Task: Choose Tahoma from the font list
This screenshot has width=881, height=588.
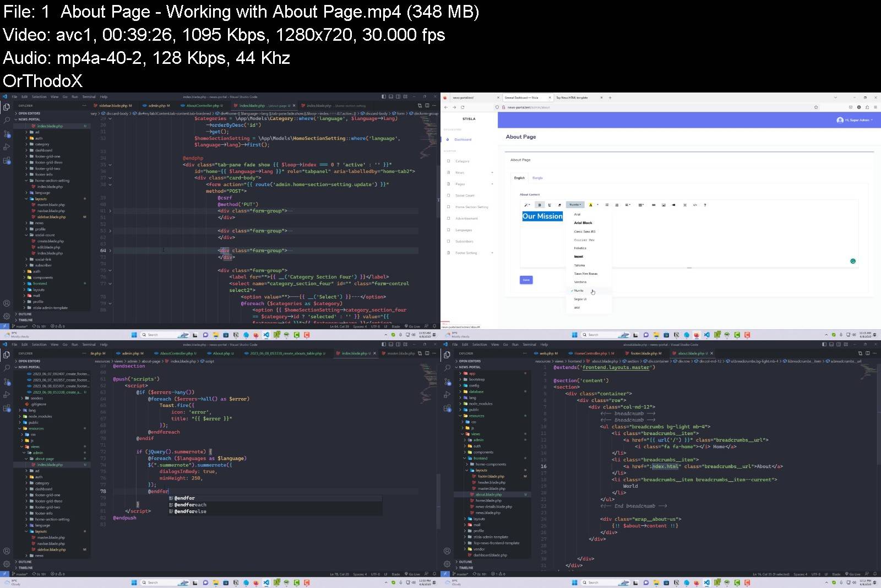Action: [580, 265]
